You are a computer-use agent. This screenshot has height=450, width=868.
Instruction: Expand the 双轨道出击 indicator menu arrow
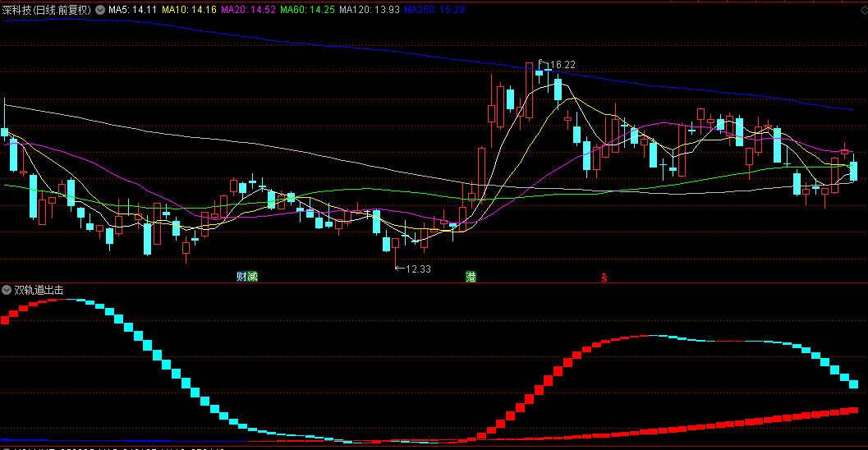point(7,290)
